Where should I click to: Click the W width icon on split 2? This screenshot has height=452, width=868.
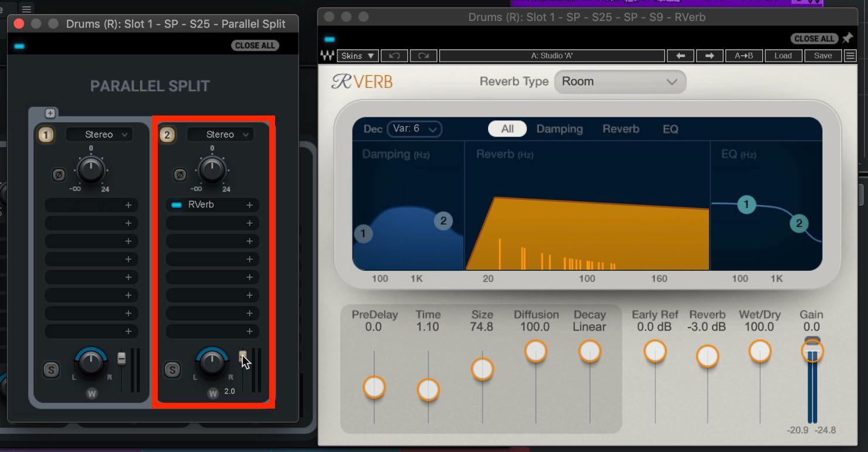pos(213,393)
